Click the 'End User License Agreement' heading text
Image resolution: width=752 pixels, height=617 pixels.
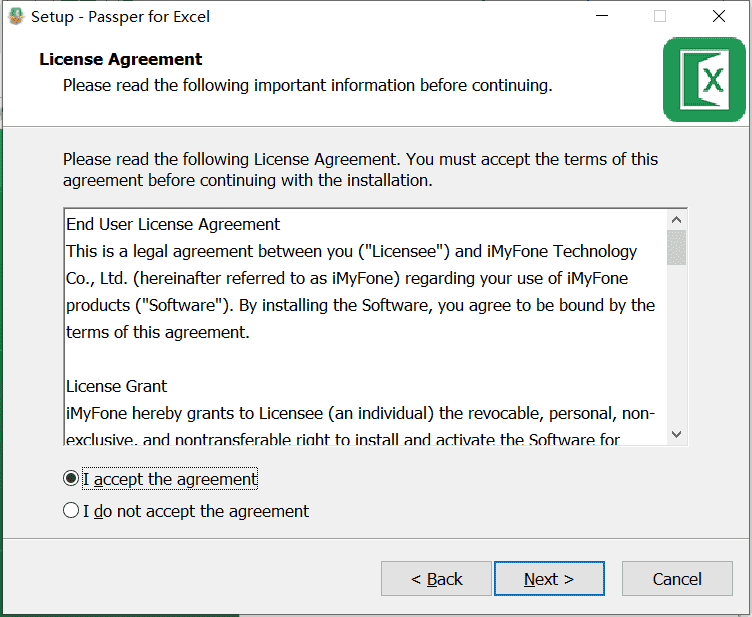click(x=173, y=224)
